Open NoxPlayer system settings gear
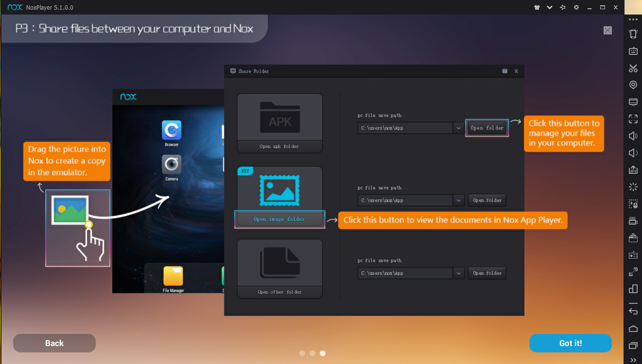The height and width of the screenshot is (364, 642). 576,7
